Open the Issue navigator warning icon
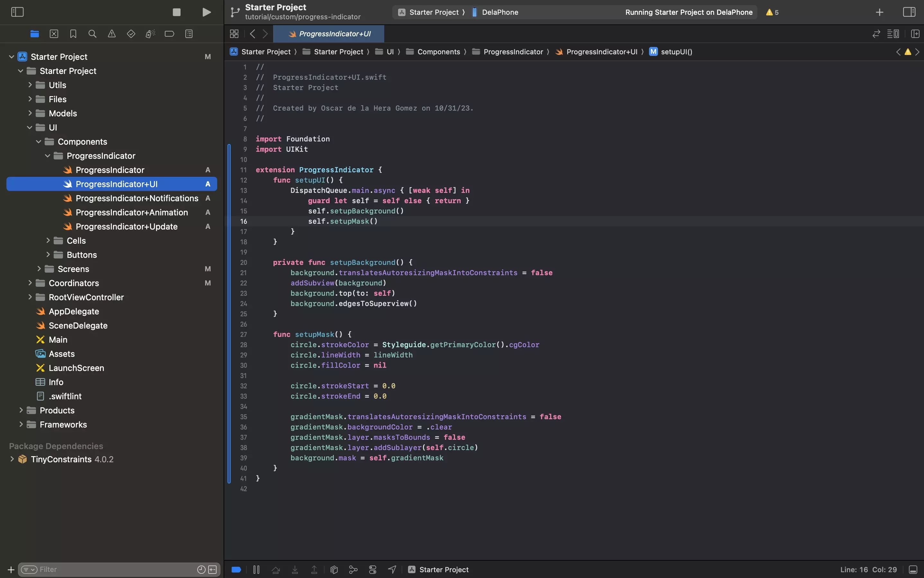This screenshot has height=578, width=924. (111, 34)
